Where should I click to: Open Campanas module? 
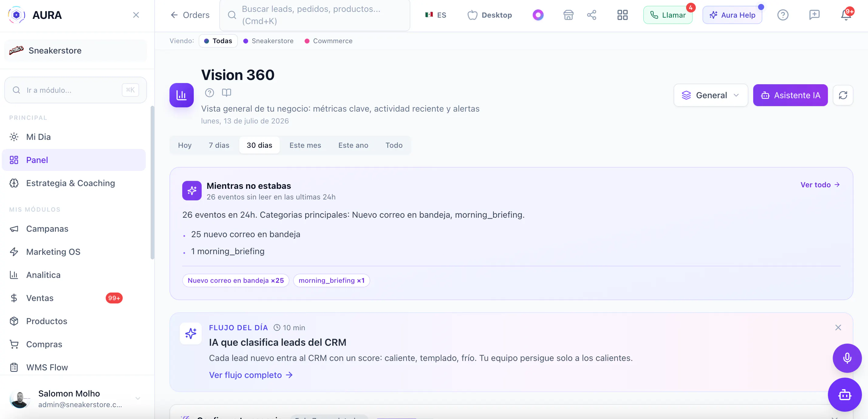[x=74, y=229]
